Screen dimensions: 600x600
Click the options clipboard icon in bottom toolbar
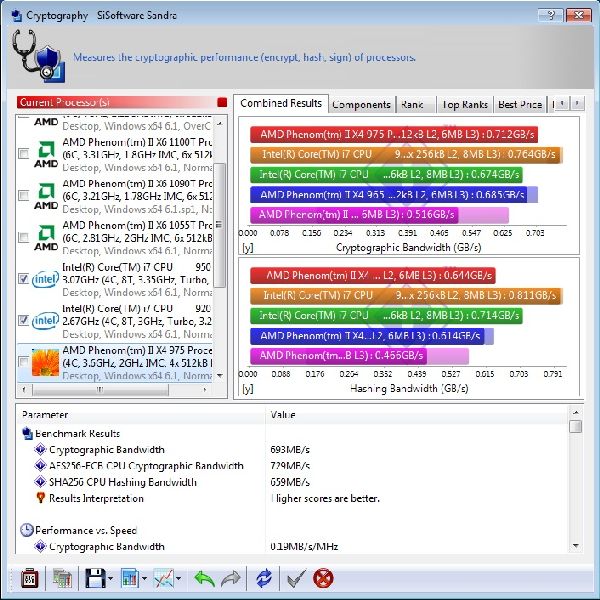[x=30, y=578]
